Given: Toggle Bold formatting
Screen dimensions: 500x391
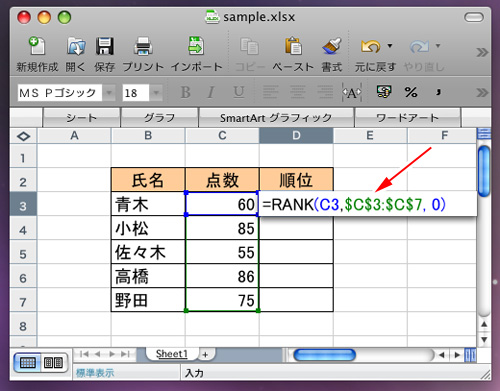Looking at the screenshot, I should (185, 92).
